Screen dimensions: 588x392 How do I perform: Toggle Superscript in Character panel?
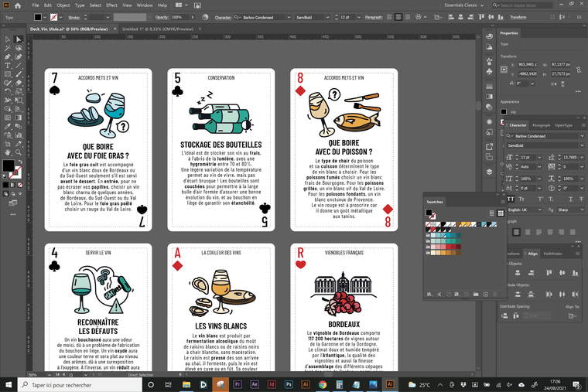click(x=540, y=199)
